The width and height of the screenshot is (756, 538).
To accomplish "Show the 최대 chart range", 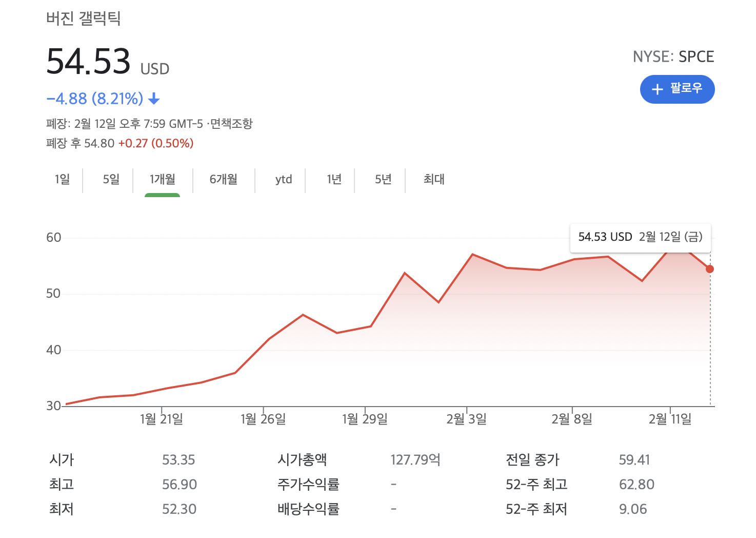I will click(434, 179).
